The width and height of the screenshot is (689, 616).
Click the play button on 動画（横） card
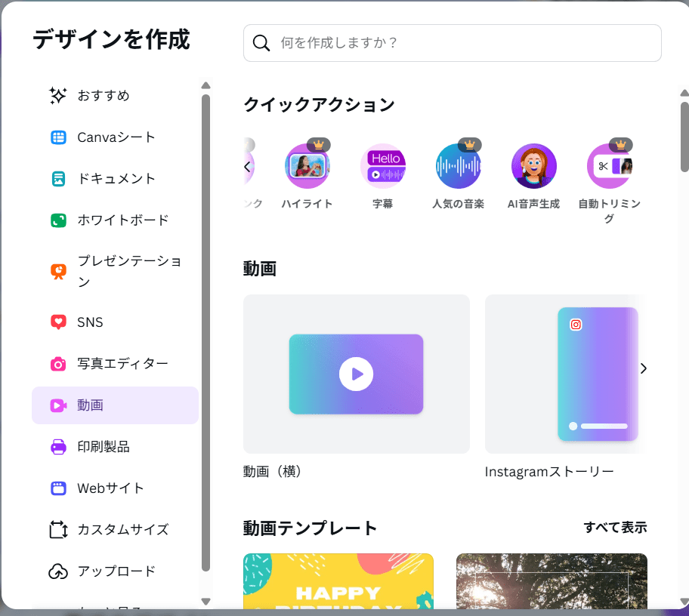(356, 374)
